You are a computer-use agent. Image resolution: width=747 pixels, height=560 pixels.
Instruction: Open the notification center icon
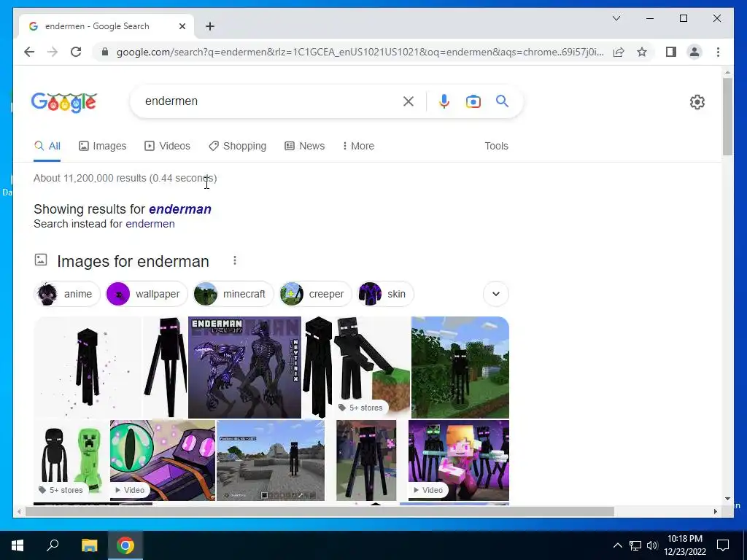(x=723, y=545)
